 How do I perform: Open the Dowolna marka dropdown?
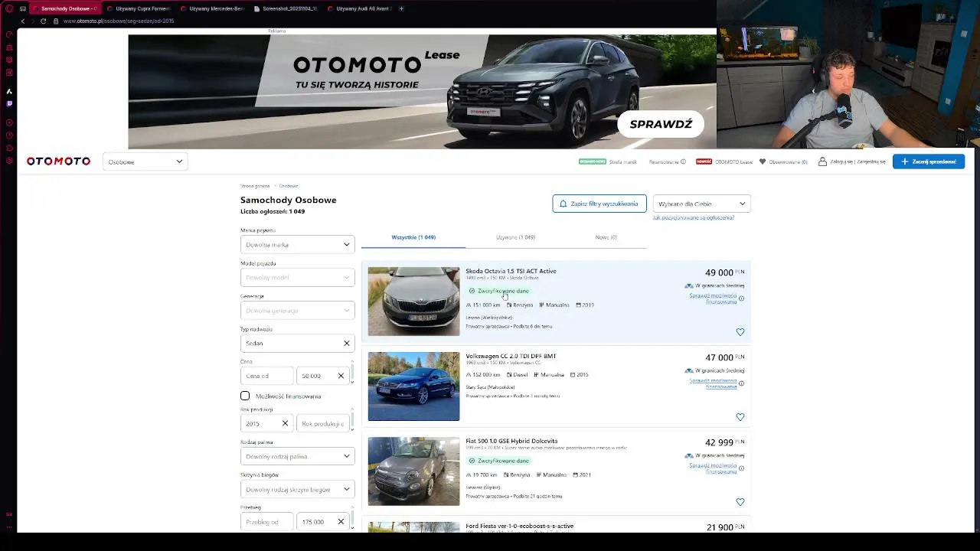(x=297, y=245)
